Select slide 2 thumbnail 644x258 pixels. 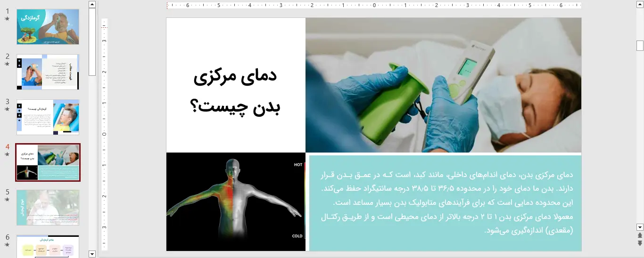[48, 72]
